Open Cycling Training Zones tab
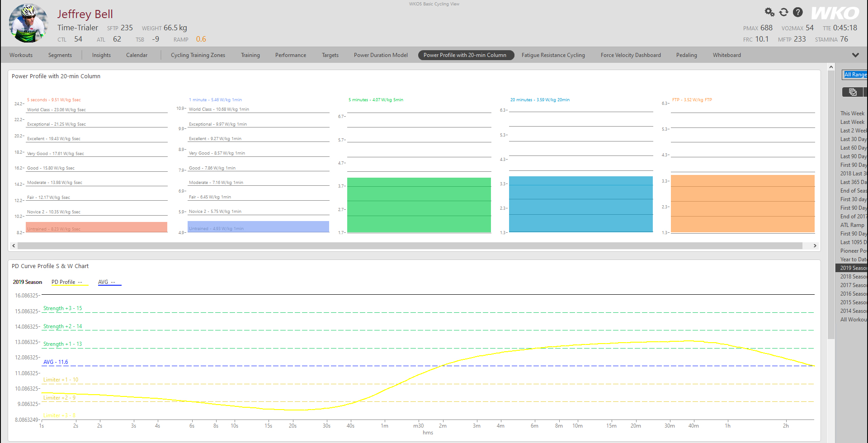 tap(198, 55)
